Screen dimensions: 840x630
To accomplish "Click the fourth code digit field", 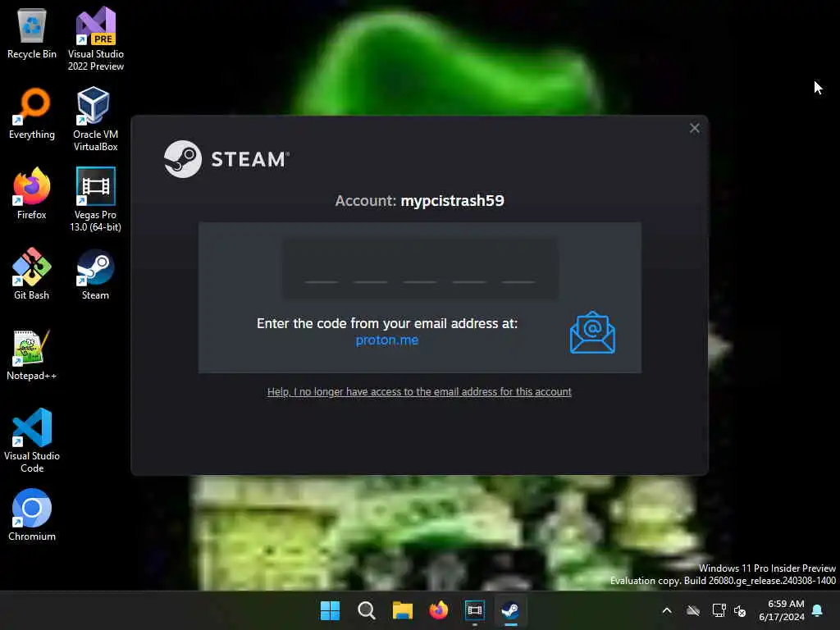I will click(469, 269).
